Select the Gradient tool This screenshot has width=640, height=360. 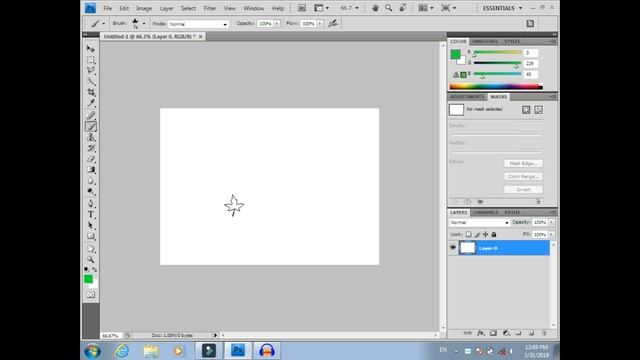tap(91, 170)
